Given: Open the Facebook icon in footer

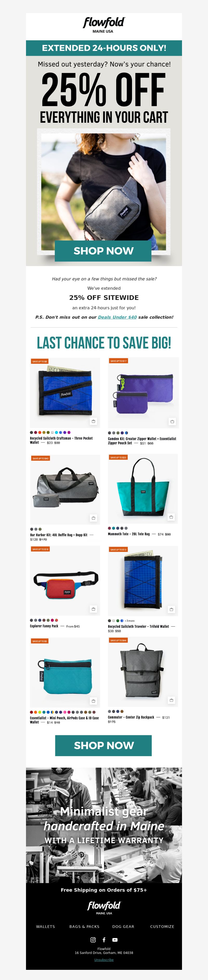Looking at the screenshot, I should [x=104, y=940].
